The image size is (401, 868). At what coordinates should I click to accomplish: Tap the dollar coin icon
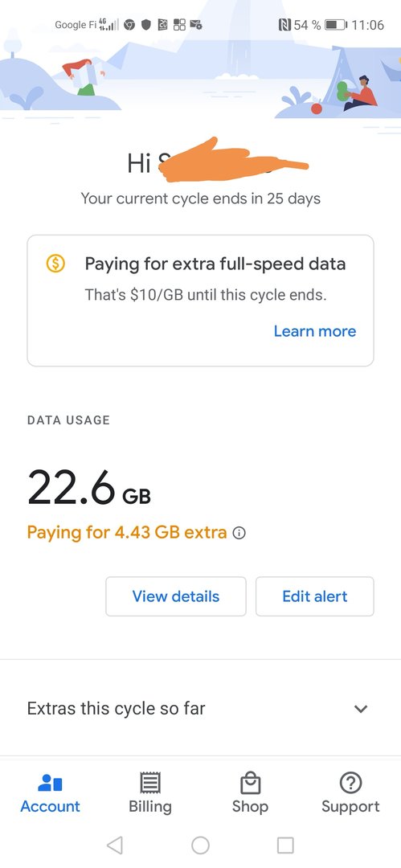[x=55, y=264]
